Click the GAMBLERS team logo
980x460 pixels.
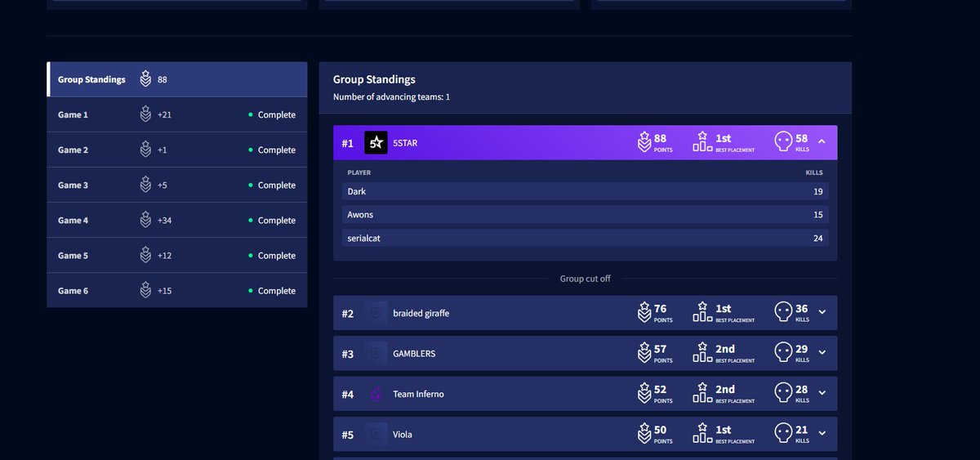pos(376,353)
